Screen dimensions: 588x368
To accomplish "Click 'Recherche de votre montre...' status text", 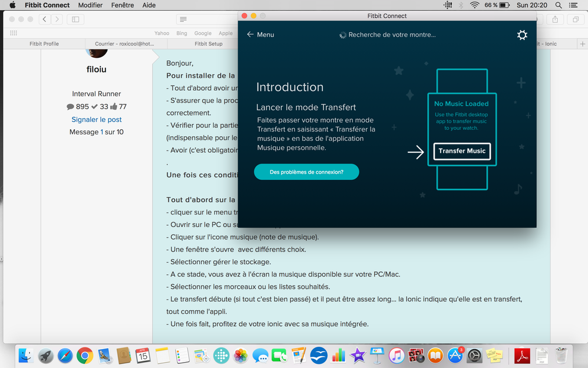I will (392, 35).
